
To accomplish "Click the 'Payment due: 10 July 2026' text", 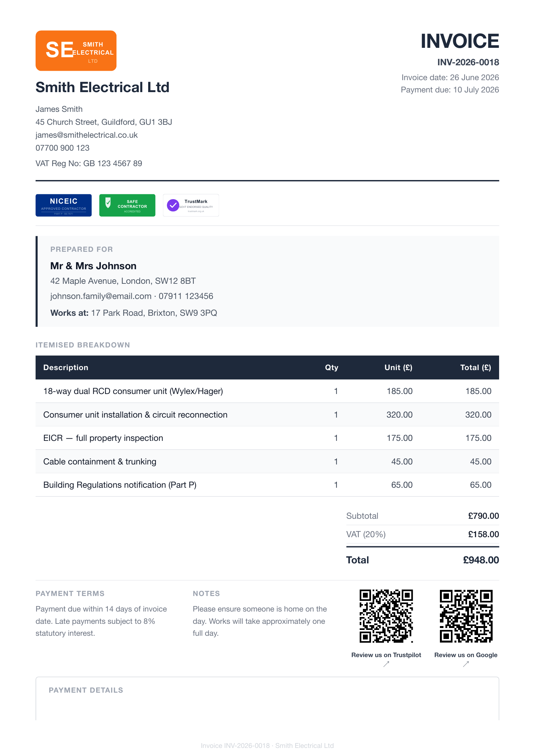I will click(450, 90).
